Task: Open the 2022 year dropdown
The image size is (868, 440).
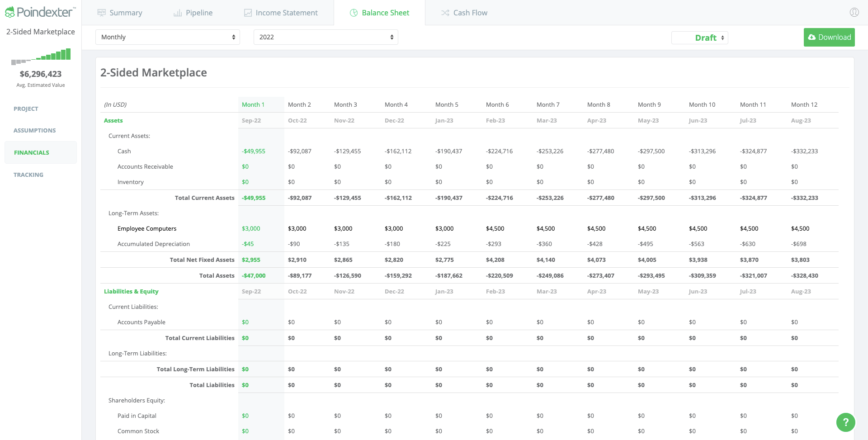Action: 326,37
